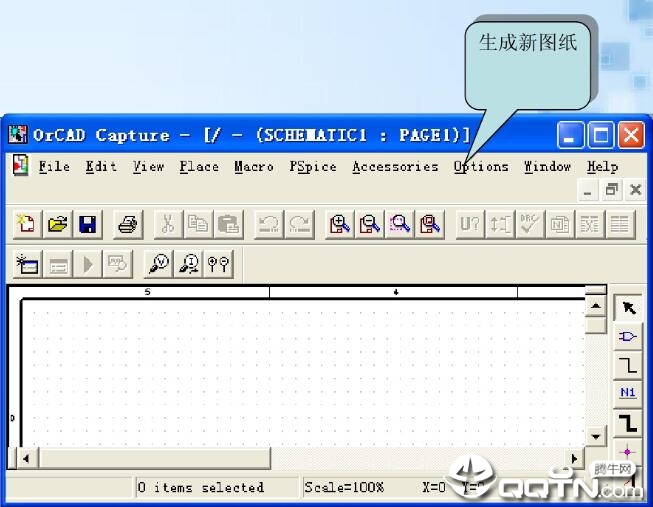Open the Help menu
Viewport: 653px width, 507px height.
(602, 167)
